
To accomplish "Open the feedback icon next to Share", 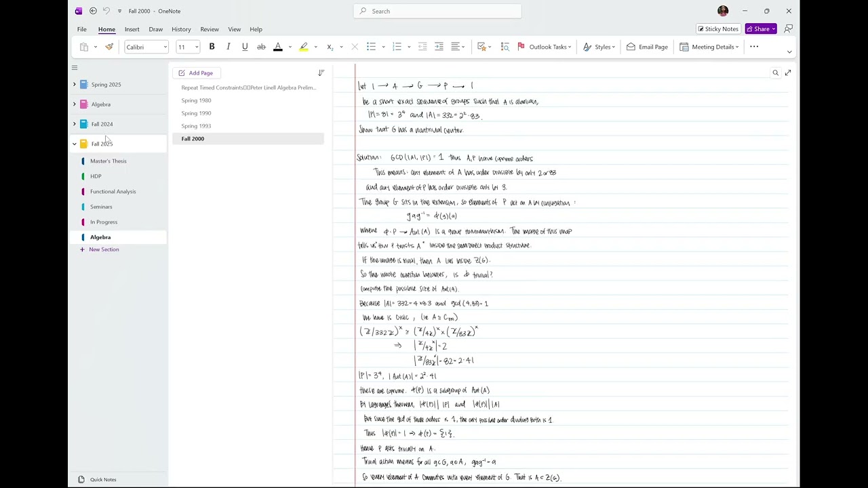I will pos(788,29).
